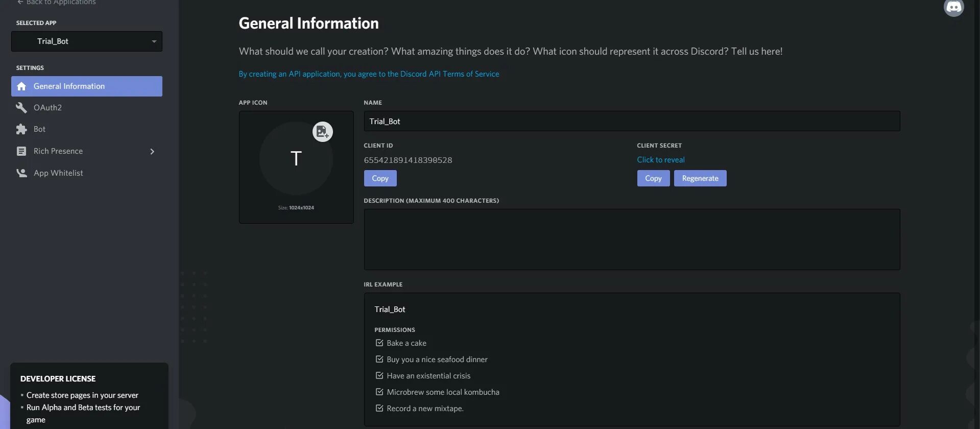Click the General Information page heading
The height and width of the screenshot is (429, 980).
click(x=309, y=23)
